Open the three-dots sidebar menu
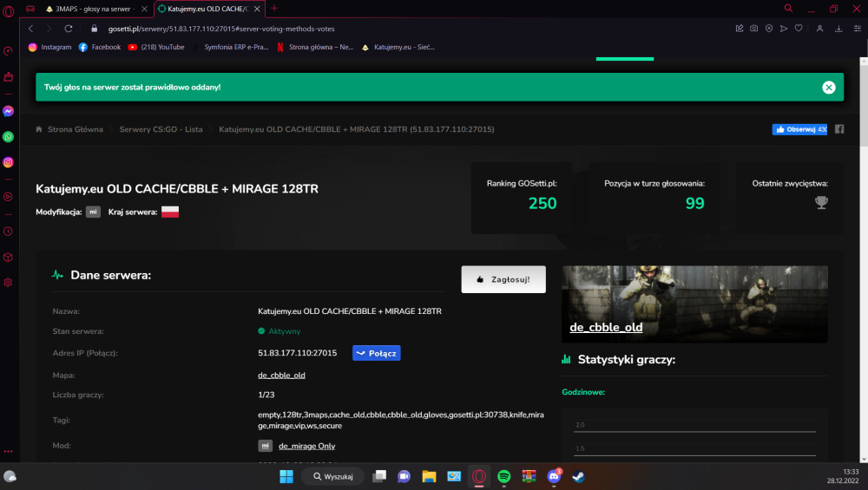 (x=9, y=451)
